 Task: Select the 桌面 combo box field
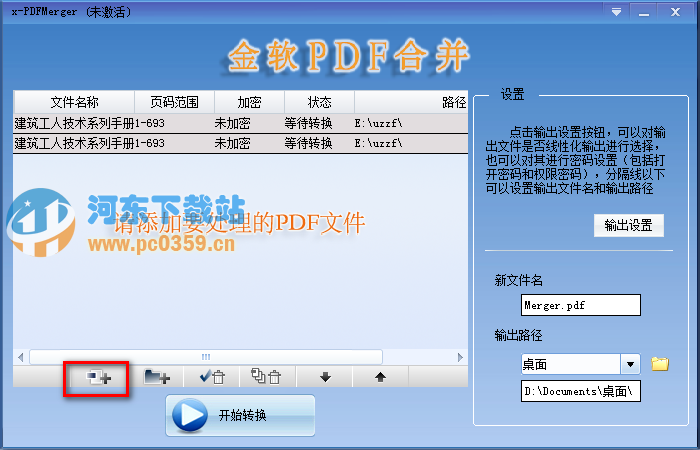(581, 364)
